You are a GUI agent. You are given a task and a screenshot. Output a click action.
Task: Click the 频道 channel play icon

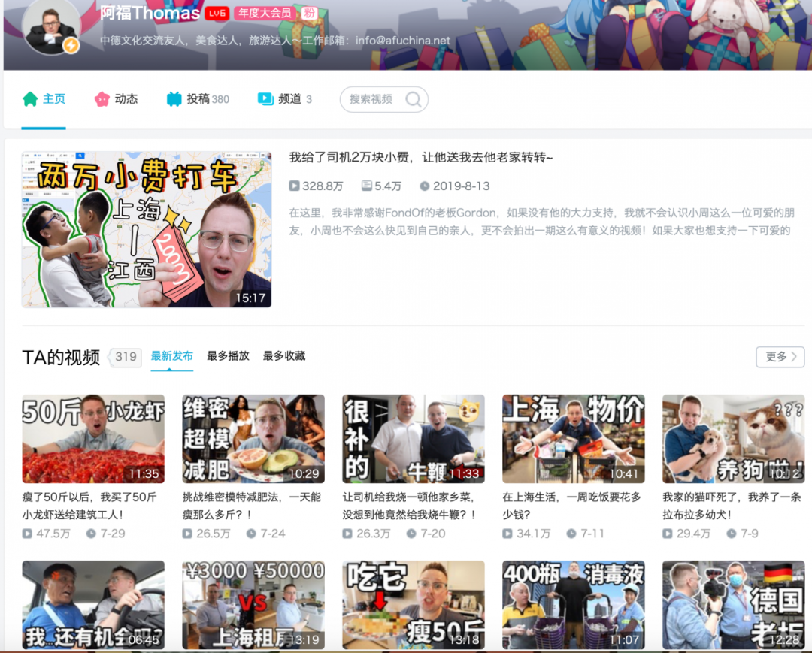click(x=265, y=98)
